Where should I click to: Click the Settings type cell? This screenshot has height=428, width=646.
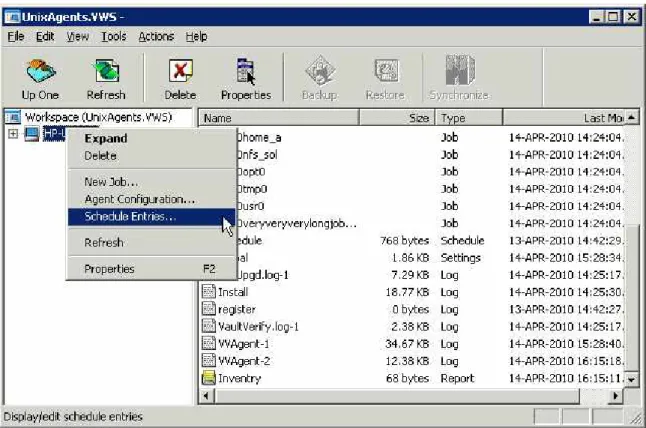pyautogui.click(x=461, y=258)
